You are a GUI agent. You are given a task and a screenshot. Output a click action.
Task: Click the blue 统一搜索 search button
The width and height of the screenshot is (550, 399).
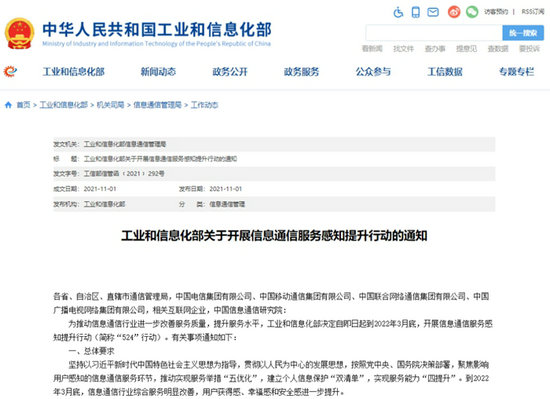click(x=523, y=33)
